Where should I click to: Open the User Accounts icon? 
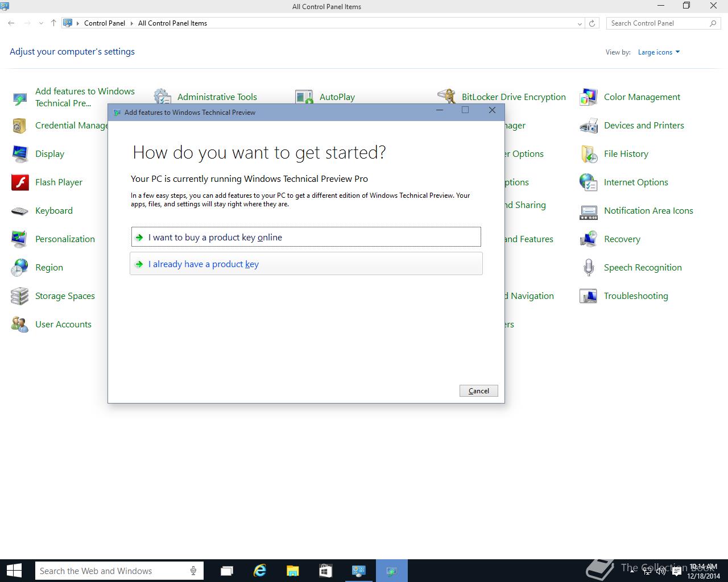tap(20, 325)
